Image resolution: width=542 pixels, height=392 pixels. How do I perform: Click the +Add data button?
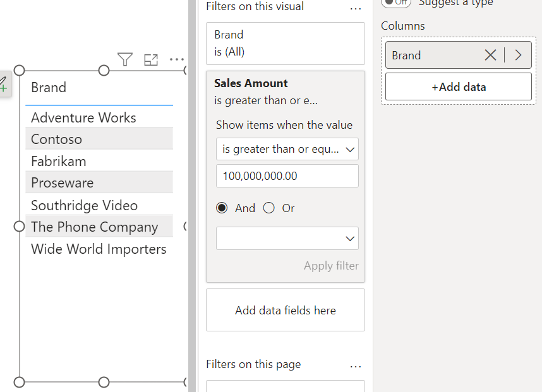point(458,86)
